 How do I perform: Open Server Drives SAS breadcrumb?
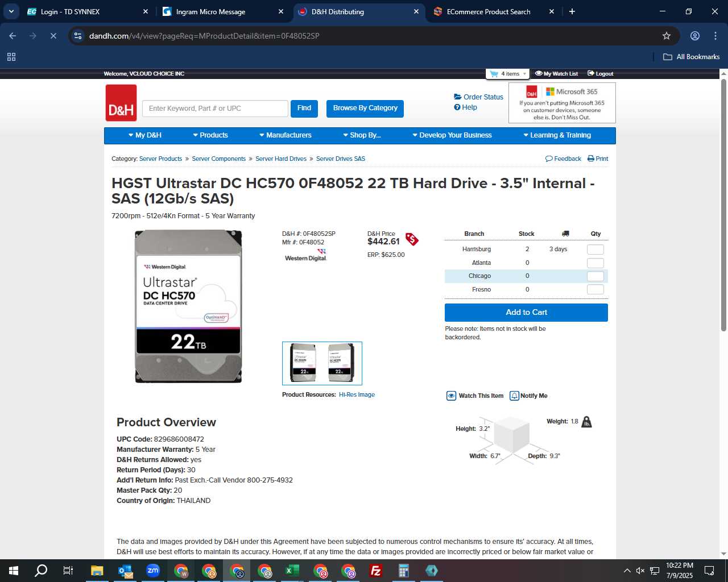(341, 159)
